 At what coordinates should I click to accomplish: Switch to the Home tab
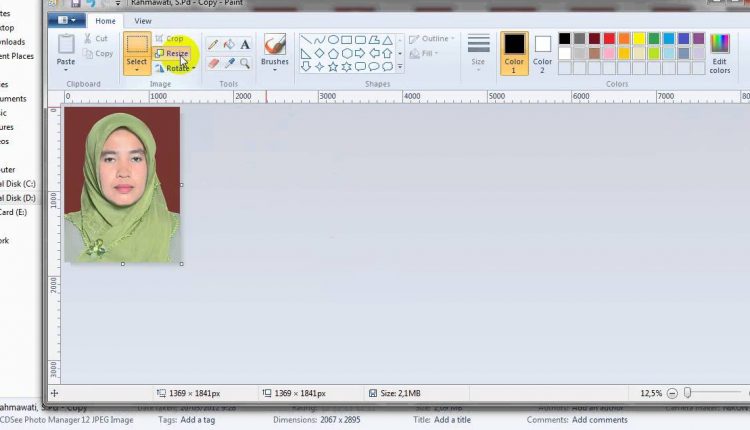click(105, 21)
